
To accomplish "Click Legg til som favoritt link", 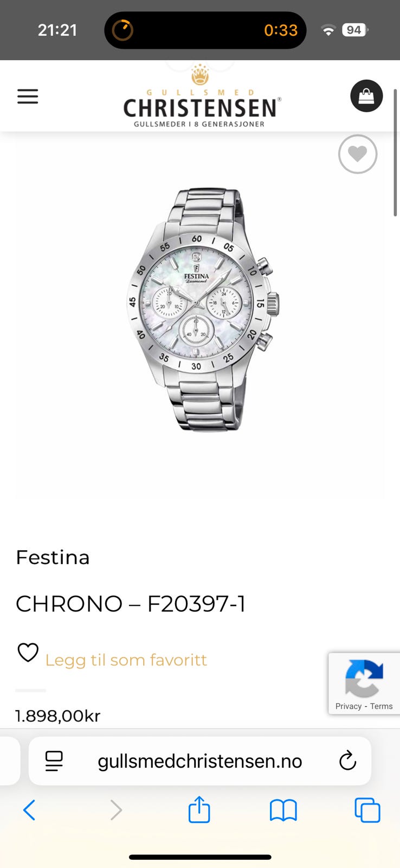I will pos(126,660).
